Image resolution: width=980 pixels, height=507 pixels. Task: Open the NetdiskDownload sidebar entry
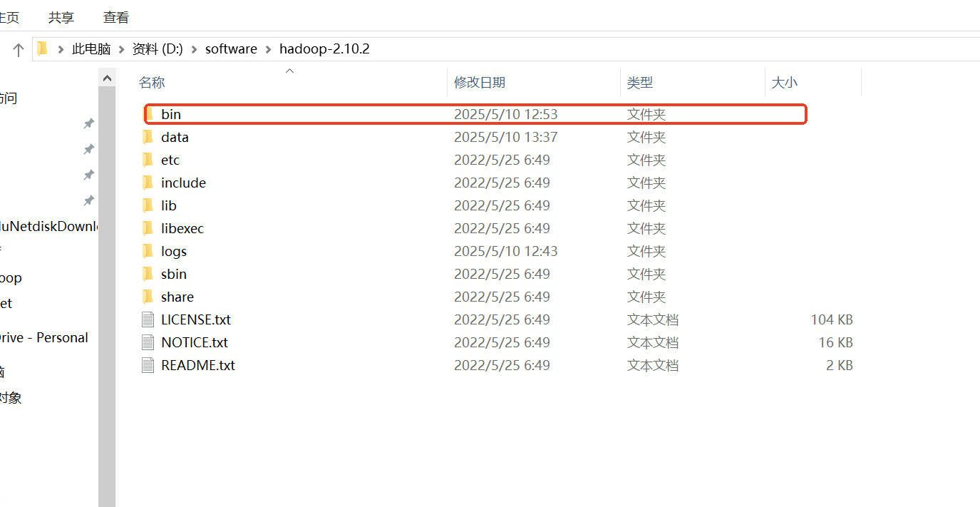coord(48,227)
